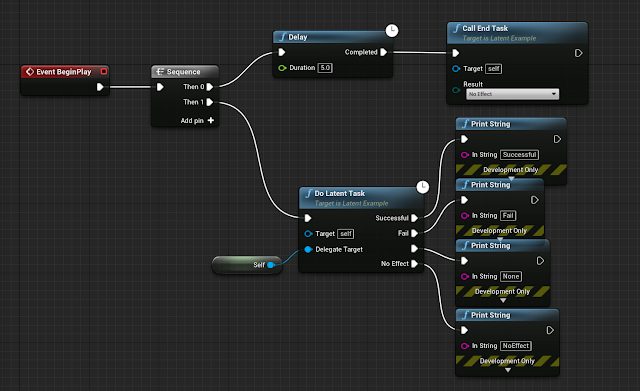Click the Result pin on Call End Task
The width and height of the screenshot is (640, 391).
(x=456, y=90)
